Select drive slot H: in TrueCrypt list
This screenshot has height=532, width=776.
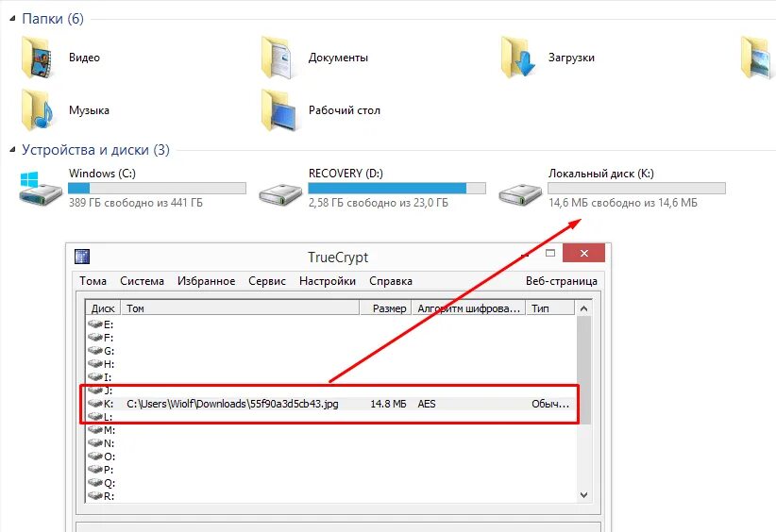(x=101, y=364)
